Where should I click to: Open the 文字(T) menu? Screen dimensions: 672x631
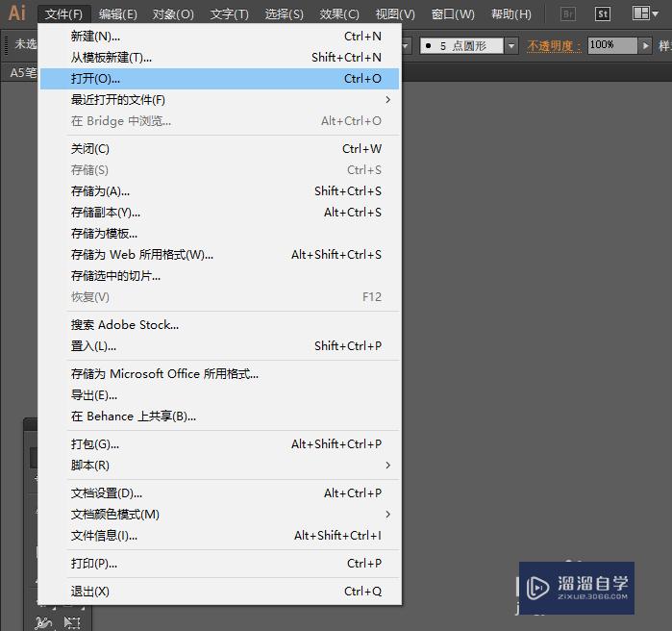pos(229,14)
